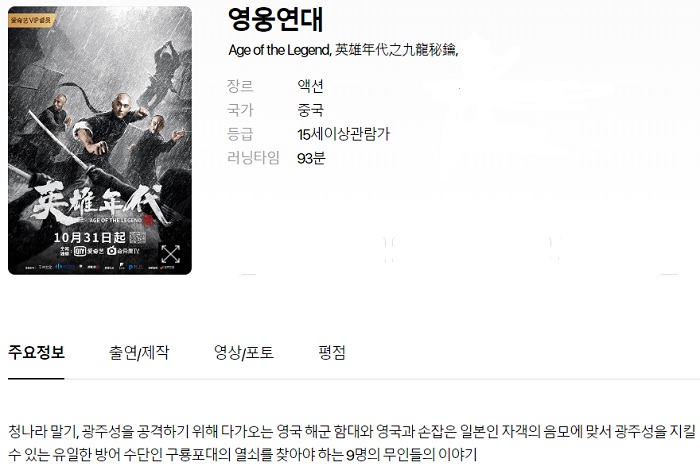Viewport: 700px width, 470px height.
Task: Switch to the 출연/제작 tab
Action: tap(139, 352)
